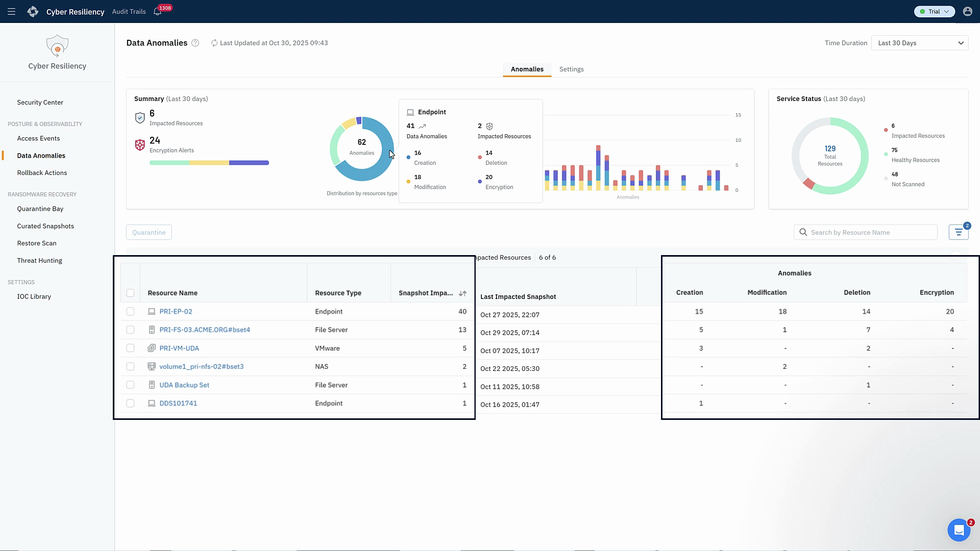Open the filter panel showing 2 active filters
The width and height of the screenshot is (980, 551).
[959, 232]
